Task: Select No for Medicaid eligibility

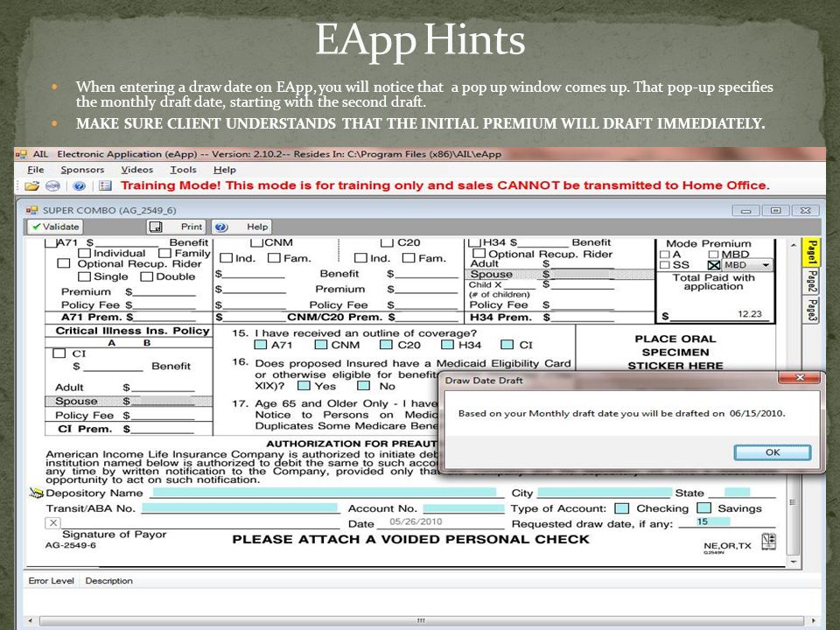Action: tap(364, 386)
